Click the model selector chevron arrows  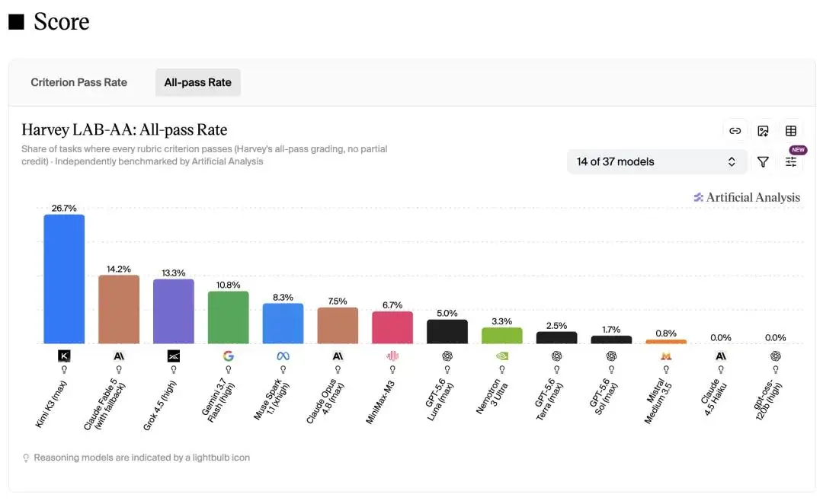point(732,161)
